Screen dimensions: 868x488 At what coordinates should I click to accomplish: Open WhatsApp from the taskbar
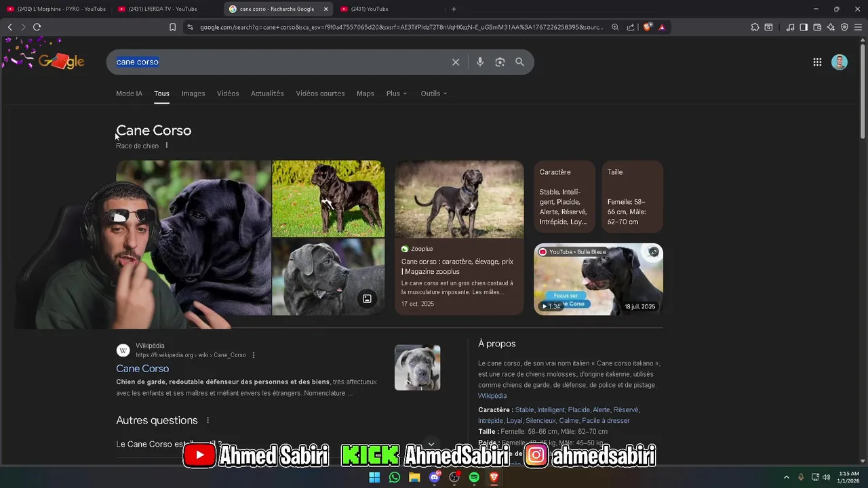pyautogui.click(x=395, y=477)
